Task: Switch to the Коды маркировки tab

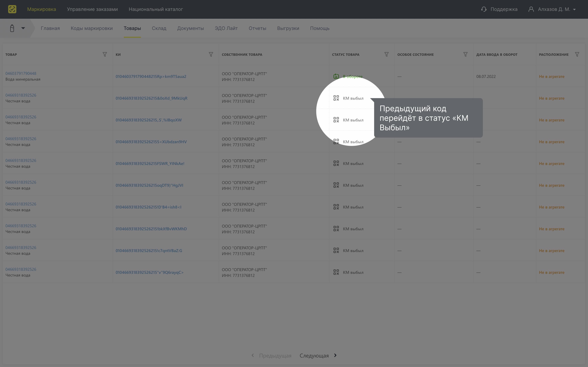Action: pyautogui.click(x=92, y=28)
